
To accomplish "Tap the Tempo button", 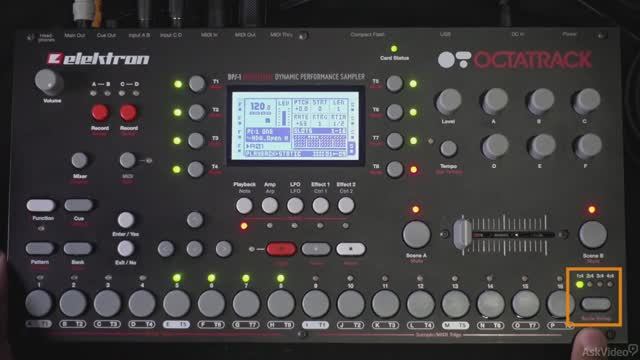I will [x=449, y=149].
